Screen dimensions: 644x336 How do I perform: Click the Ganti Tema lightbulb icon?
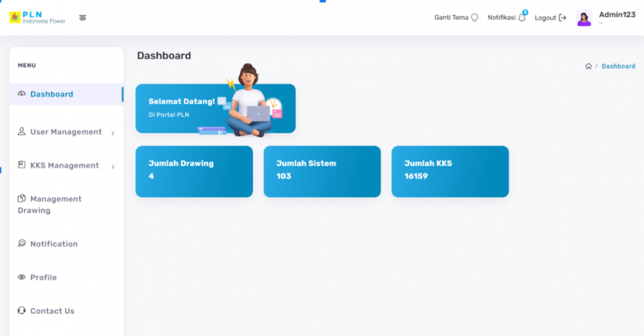point(474,17)
